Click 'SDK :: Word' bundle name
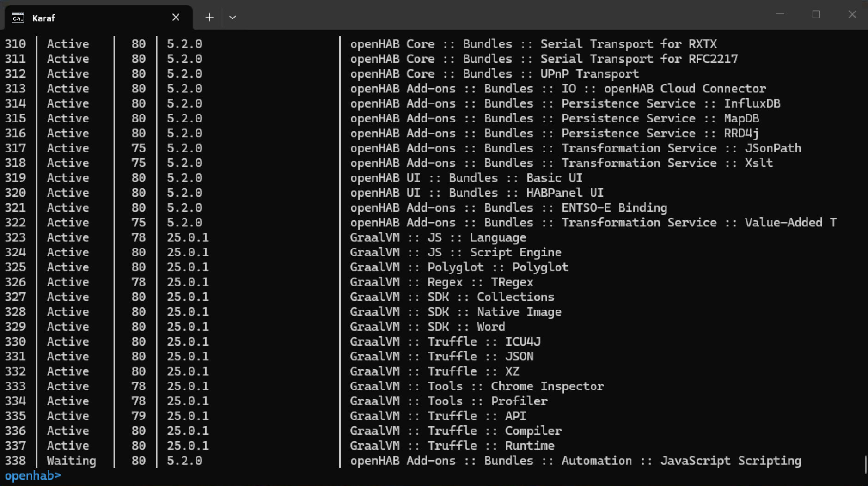 point(466,327)
